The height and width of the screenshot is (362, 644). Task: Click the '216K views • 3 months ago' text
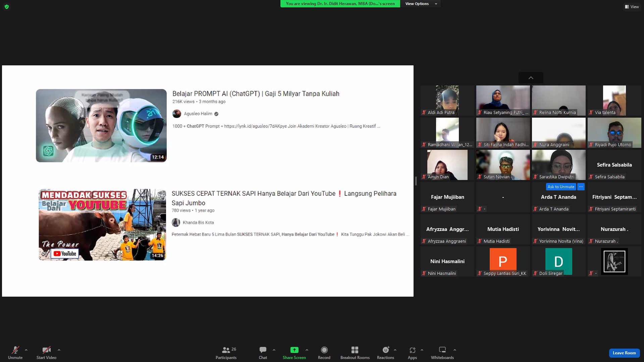199,102
